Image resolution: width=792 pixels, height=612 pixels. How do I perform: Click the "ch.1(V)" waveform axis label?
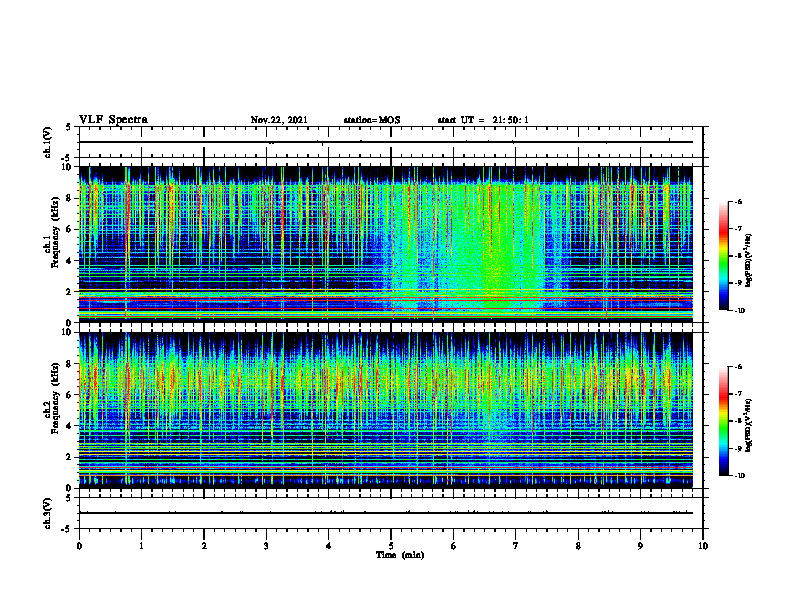[x=48, y=142]
